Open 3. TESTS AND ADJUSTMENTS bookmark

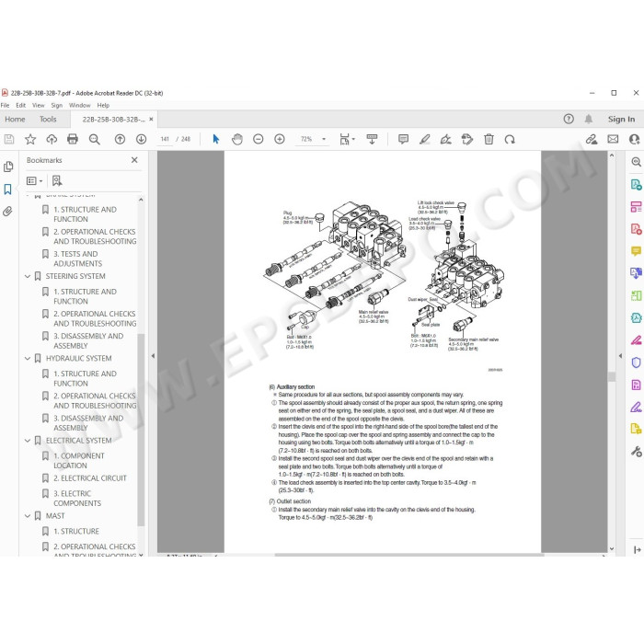[77, 259]
